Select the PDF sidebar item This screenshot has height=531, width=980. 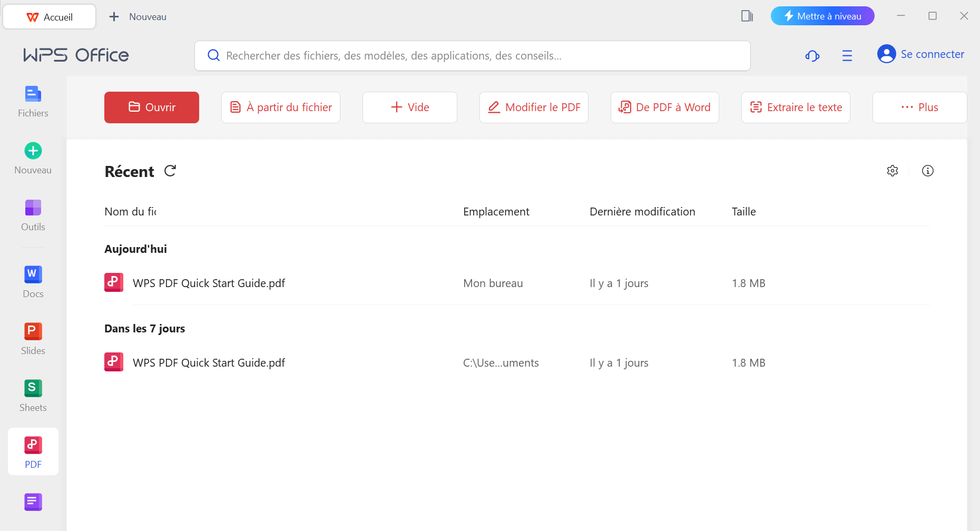pos(33,452)
